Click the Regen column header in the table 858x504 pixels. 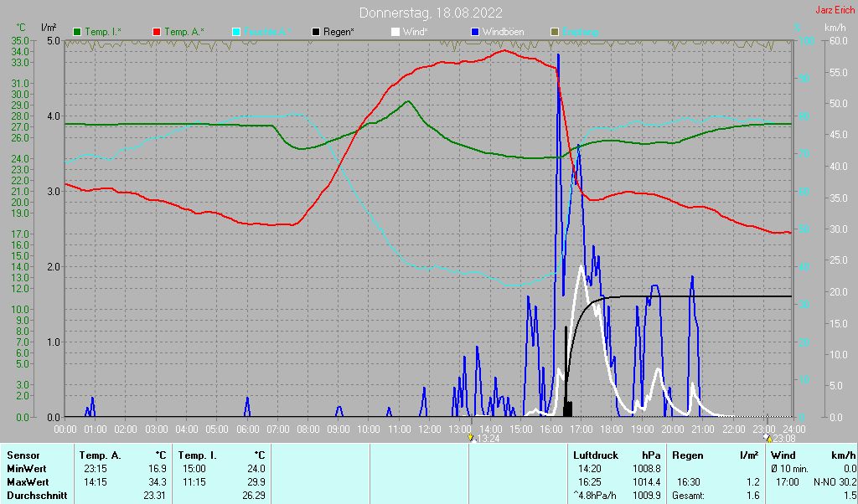[x=688, y=455]
